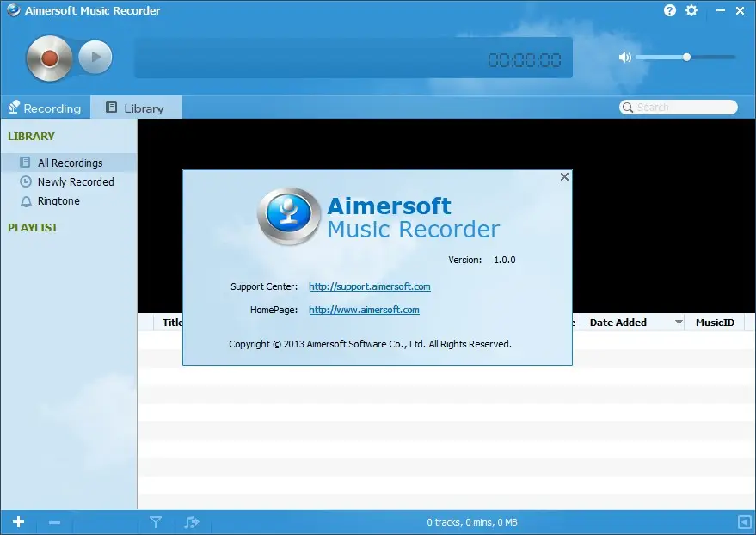
Task: Select Newly Recorded in the sidebar
Action: tap(69, 181)
